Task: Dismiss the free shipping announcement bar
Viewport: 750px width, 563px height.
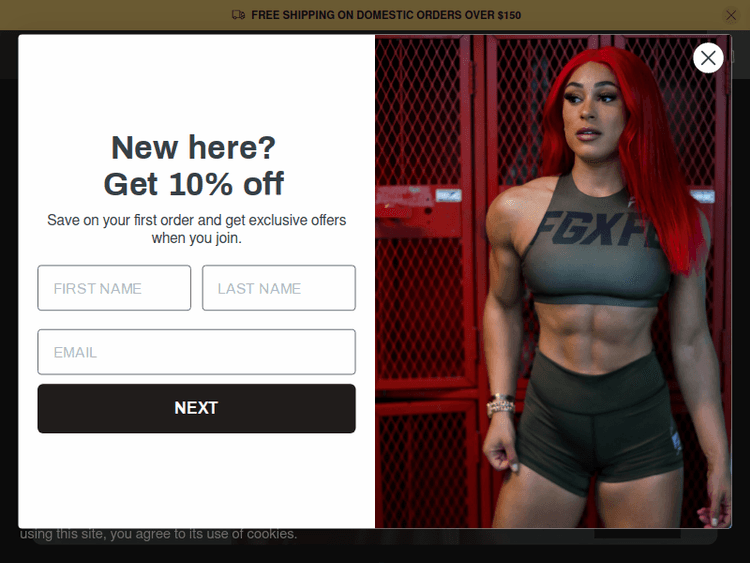Action: (731, 15)
